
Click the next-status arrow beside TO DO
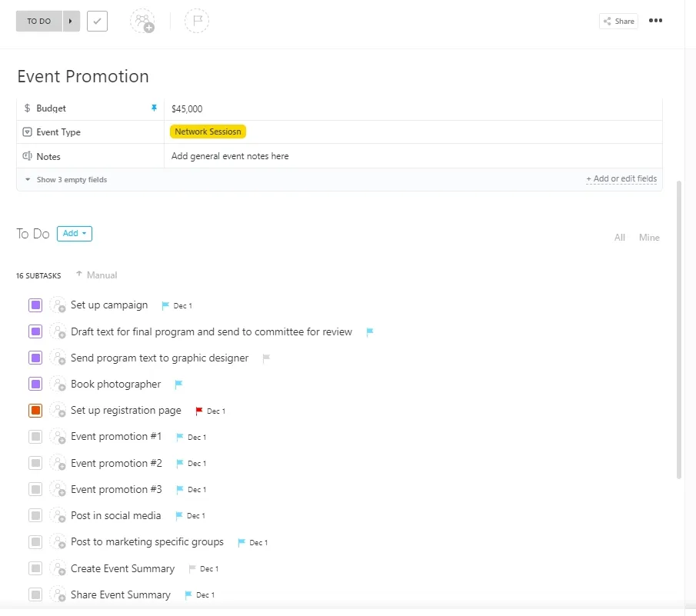(x=71, y=21)
